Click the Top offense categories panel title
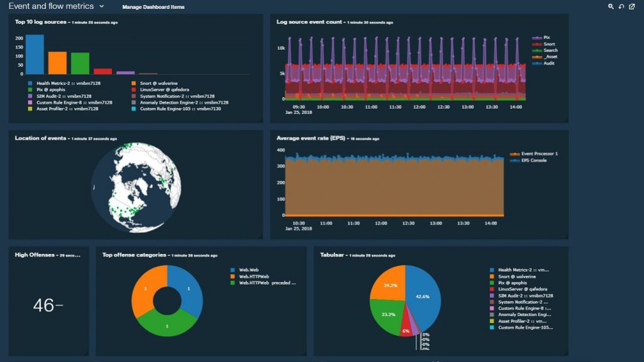The image size is (644, 362). pos(134,255)
